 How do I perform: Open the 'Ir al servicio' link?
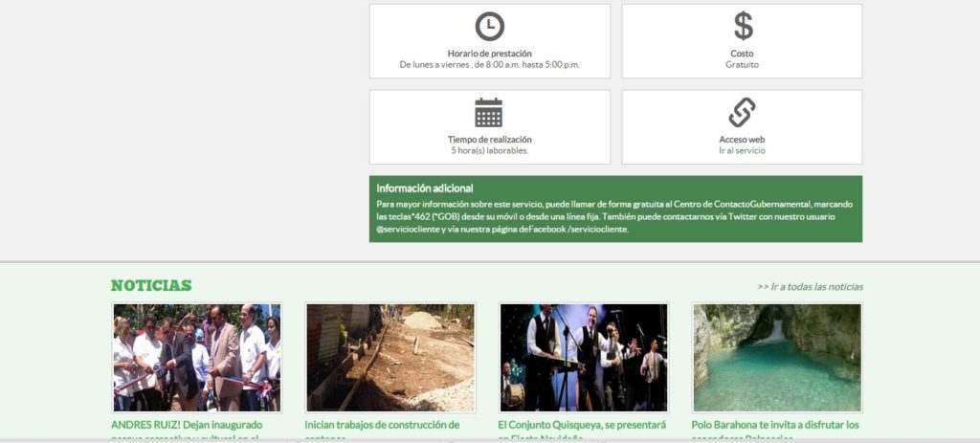point(742,151)
